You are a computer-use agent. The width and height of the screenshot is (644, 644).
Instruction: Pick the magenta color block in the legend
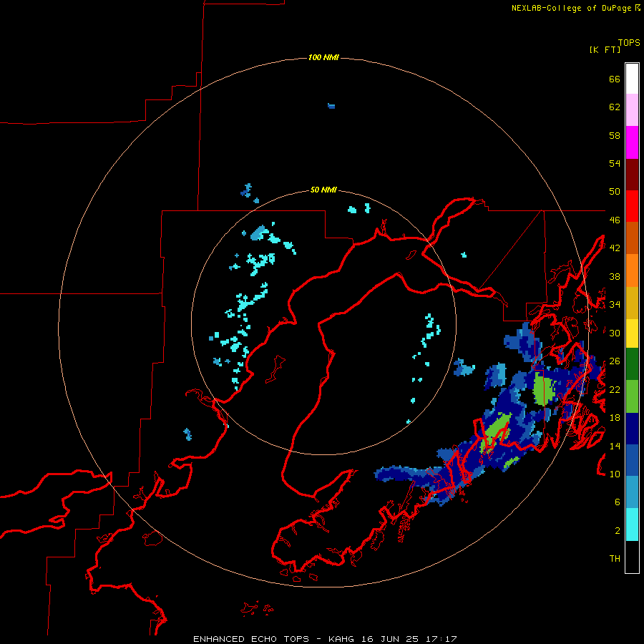click(632, 142)
